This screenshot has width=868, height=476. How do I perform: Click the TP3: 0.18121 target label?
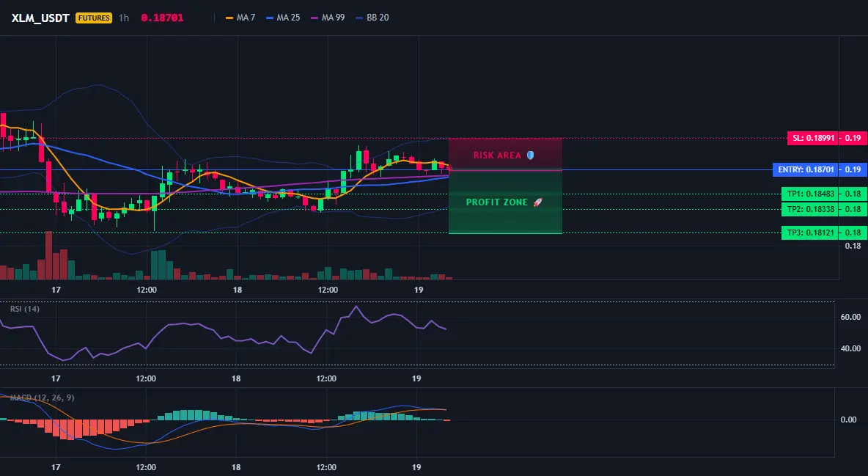809,232
